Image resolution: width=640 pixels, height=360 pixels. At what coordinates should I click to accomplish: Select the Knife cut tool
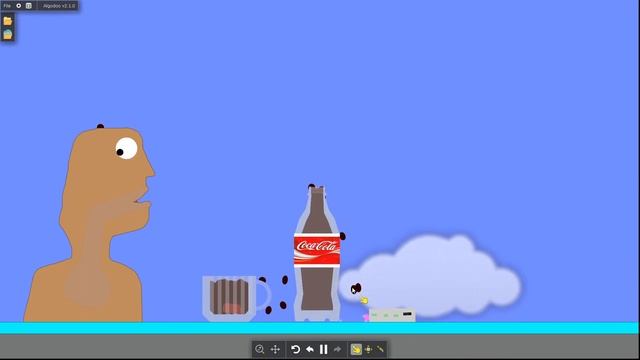click(380, 349)
